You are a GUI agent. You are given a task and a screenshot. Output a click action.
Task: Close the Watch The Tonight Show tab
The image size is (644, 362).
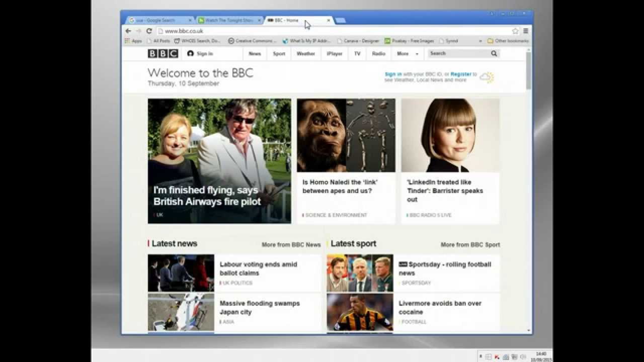pos(260,20)
